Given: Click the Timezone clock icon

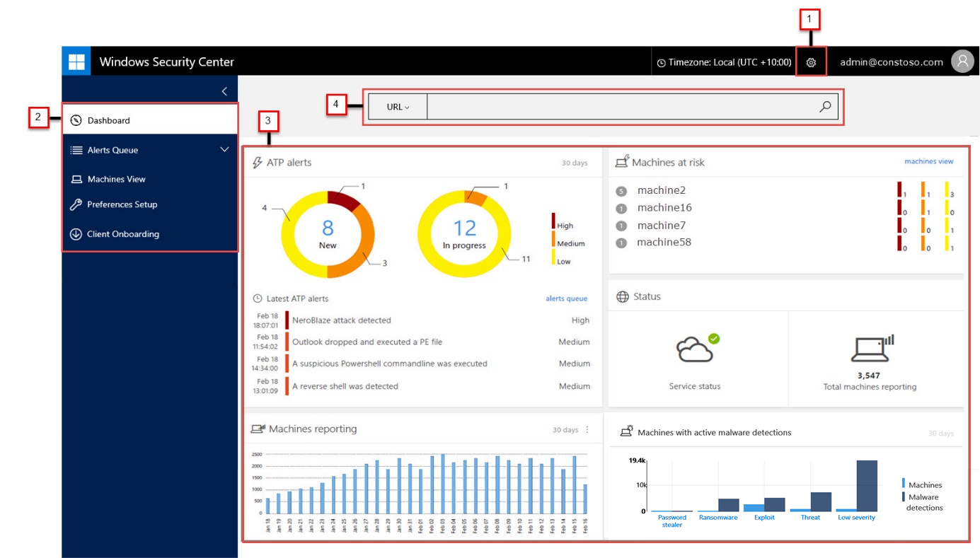Looking at the screenshot, I should coord(661,63).
